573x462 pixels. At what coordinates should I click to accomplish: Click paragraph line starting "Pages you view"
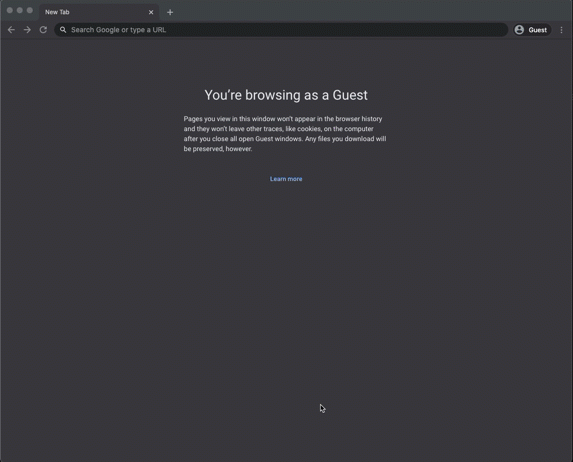tap(283, 119)
